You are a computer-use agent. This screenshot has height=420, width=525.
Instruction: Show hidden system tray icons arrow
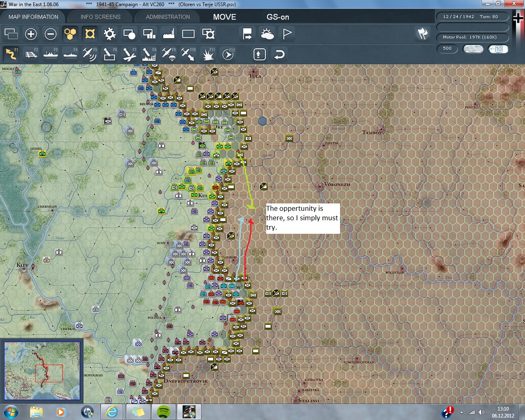click(x=461, y=412)
